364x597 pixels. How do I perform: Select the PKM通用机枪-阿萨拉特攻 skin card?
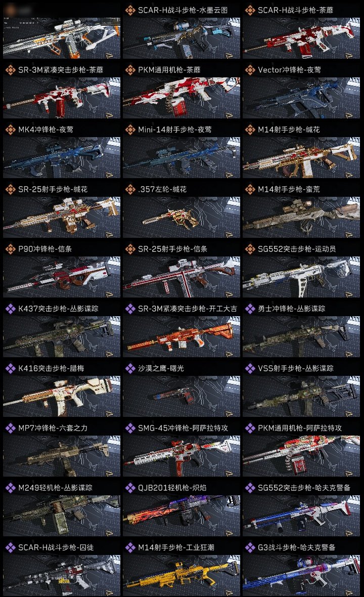[301, 456]
